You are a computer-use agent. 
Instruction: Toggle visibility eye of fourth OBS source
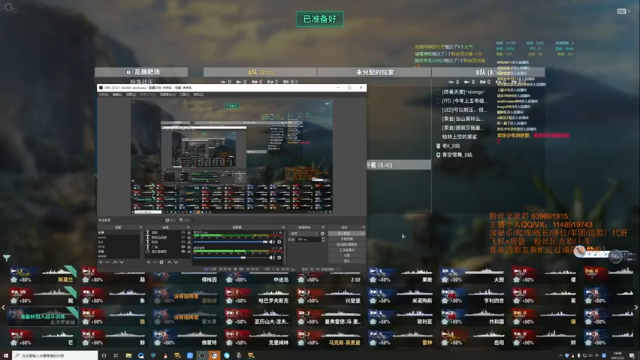tap(183, 247)
